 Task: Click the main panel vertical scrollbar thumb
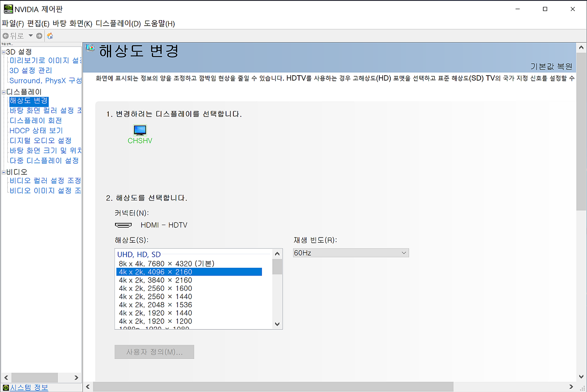[581, 131]
